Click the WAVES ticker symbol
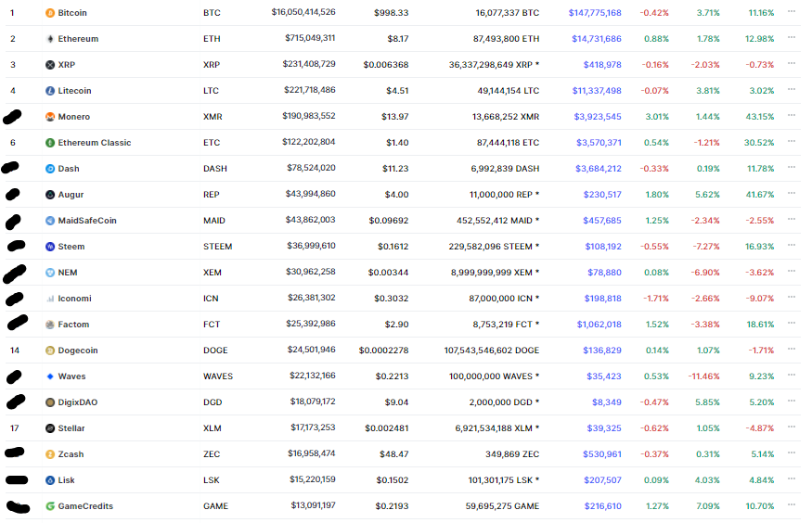 click(x=218, y=376)
